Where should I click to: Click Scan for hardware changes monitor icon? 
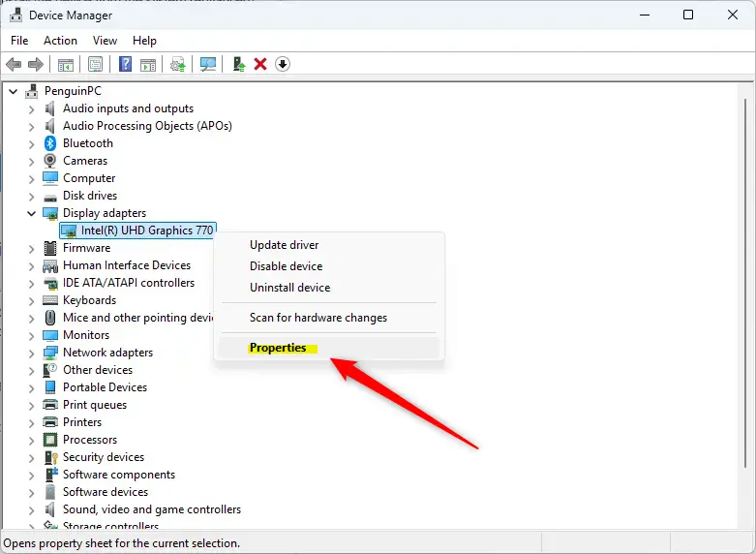coord(208,64)
